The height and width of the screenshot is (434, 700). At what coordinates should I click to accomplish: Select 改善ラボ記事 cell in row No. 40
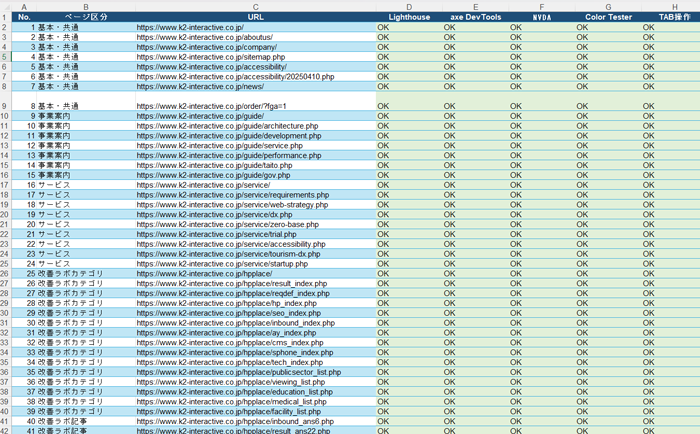(86, 421)
